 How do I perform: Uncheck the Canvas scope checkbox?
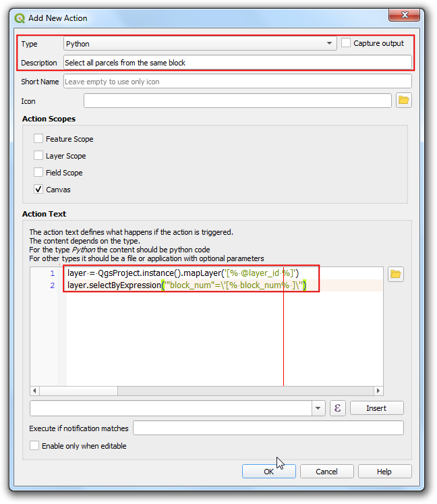pos(38,190)
